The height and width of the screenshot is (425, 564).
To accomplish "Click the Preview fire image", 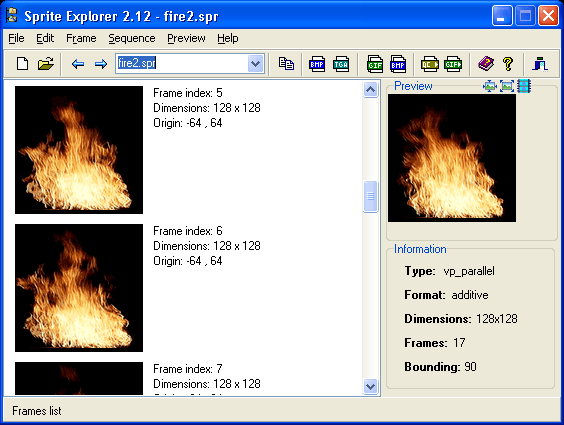I will [452, 158].
